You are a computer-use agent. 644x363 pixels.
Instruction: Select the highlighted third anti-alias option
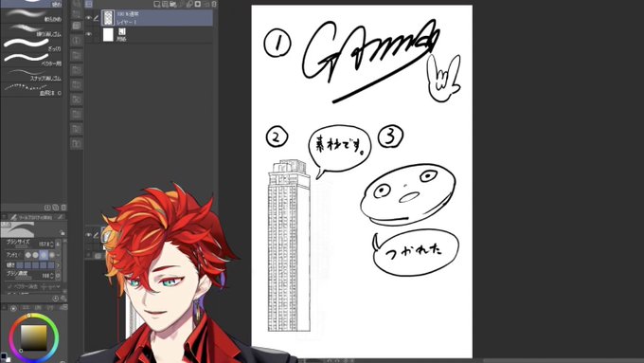[44, 255]
